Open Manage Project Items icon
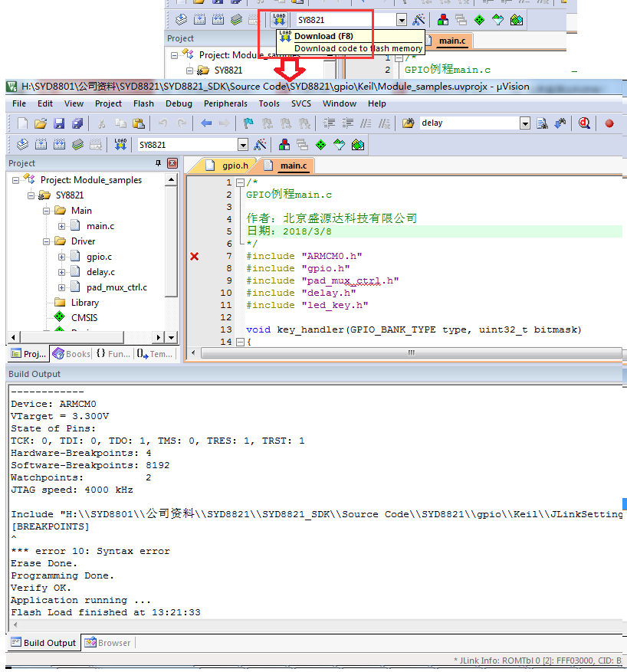The height and width of the screenshot is (672, 627). pyautogui.click(x=284, y=145)
